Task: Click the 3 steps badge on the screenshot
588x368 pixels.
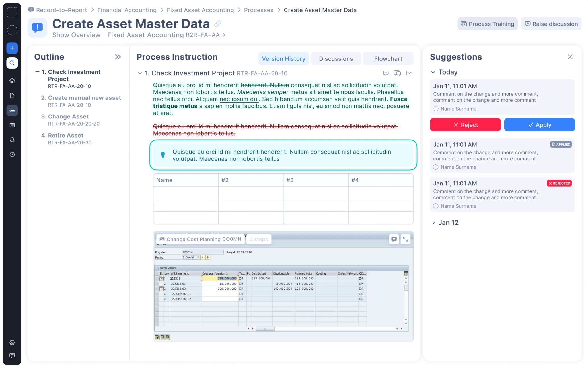Action: (x=258, y=239)
